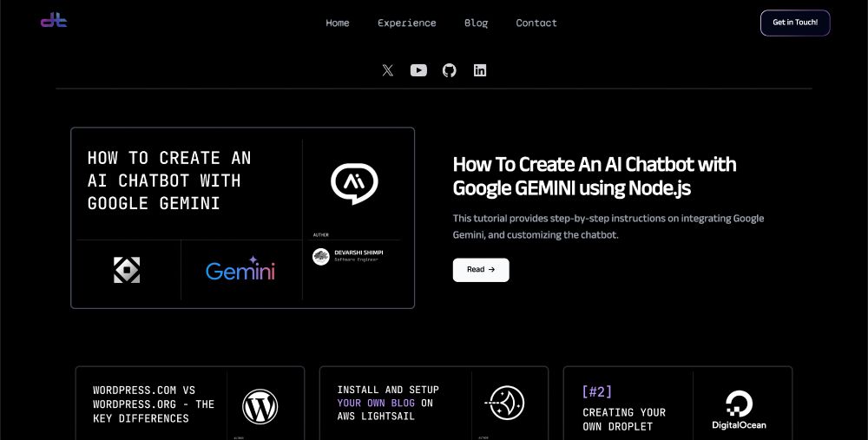Click the [#2] label on Droplet card
The image size is (868, 440).
(597, 392)
